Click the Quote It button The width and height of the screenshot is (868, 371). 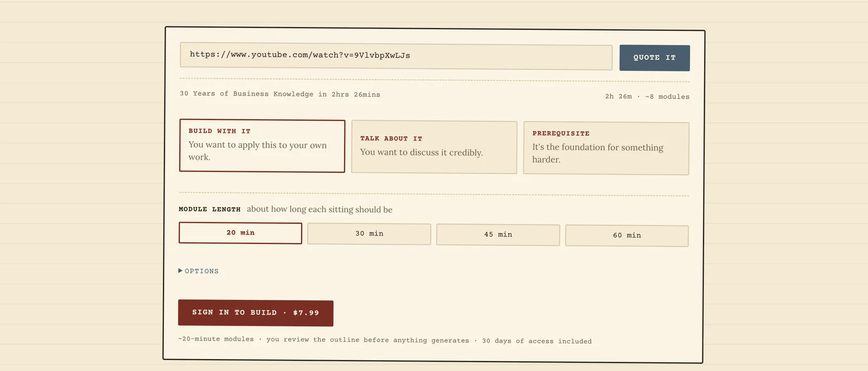coord(655,57)
